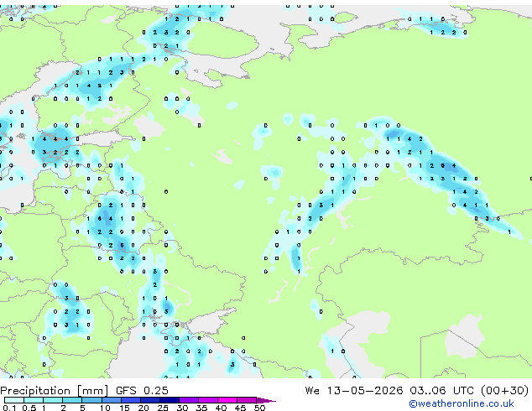The height and width of the screenshot is (411, 532).
Task: Click the (00+30) forecast offset text
Action: [505, 391]
